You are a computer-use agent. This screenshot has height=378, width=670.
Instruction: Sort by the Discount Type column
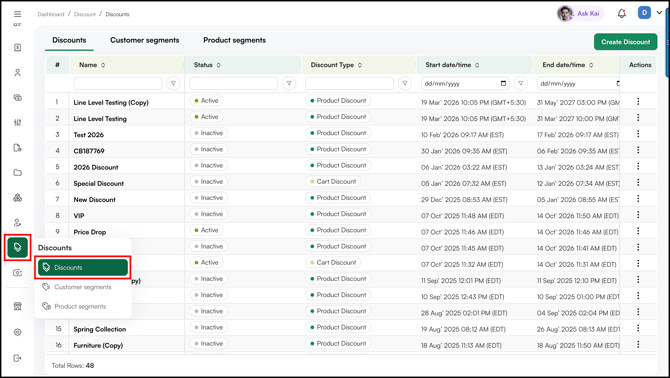coord(360,65)
